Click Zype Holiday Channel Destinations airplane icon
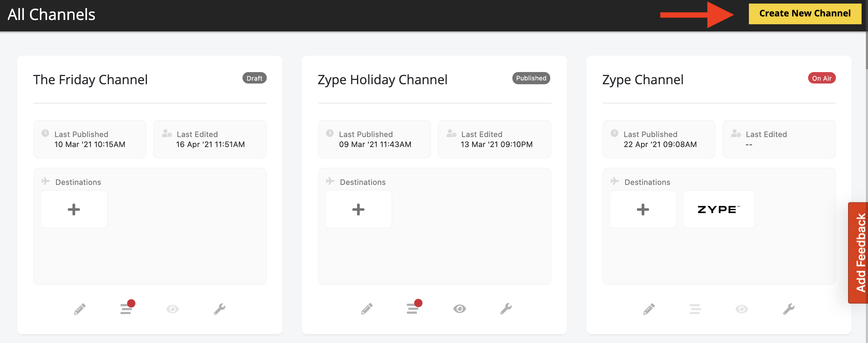The image size is (868, 343). pos(330,181)
